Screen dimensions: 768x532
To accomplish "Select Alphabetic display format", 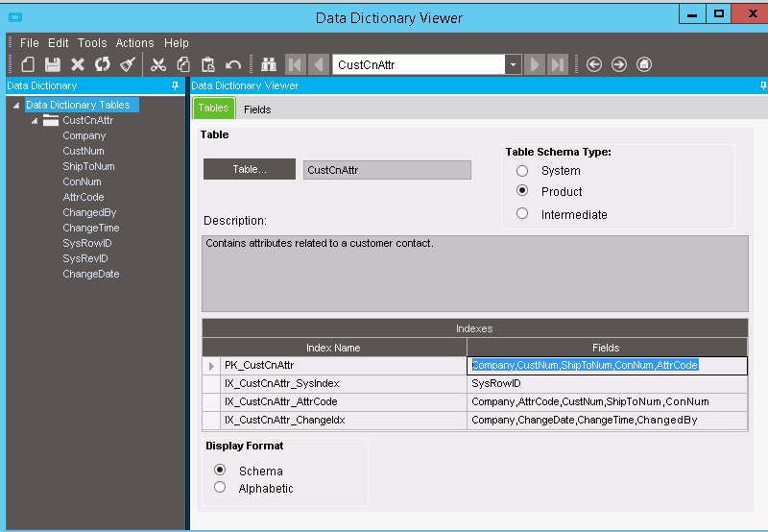I will (x=220, y=488).
